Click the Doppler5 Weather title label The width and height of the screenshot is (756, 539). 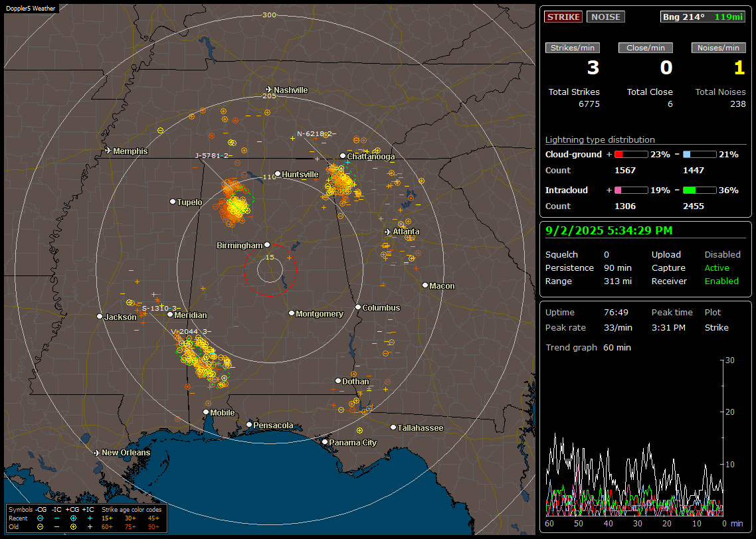coord(31,8)
